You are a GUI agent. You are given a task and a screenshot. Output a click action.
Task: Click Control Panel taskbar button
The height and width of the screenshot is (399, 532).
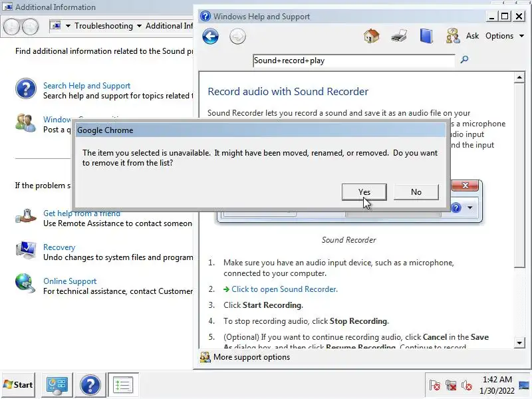click(57, 385)
